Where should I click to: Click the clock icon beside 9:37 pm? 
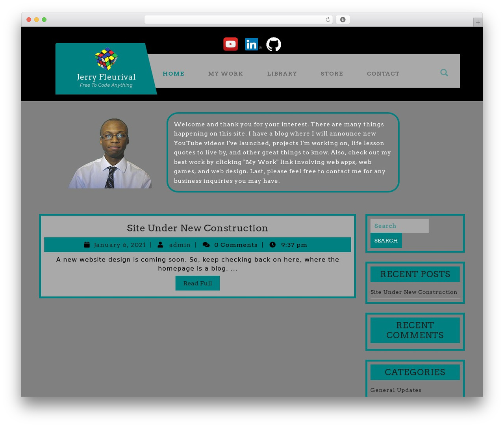pyautogui.click(x=272, y=245)
